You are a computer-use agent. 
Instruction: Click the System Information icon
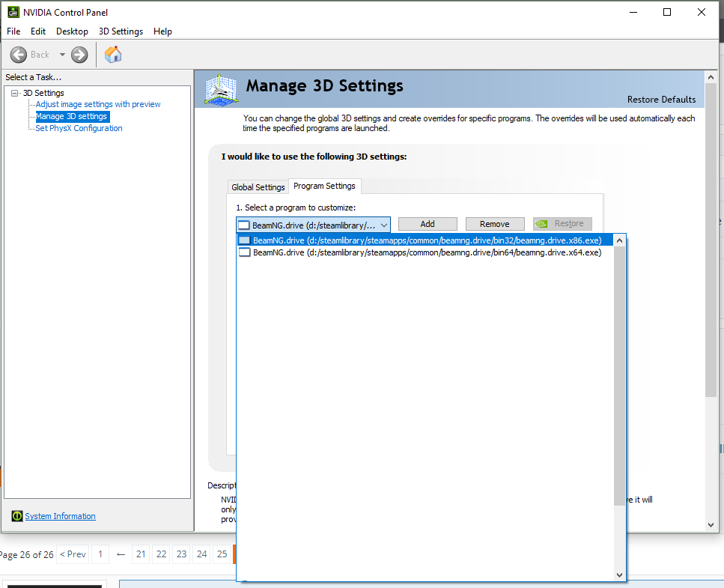[x=17, y=516]
